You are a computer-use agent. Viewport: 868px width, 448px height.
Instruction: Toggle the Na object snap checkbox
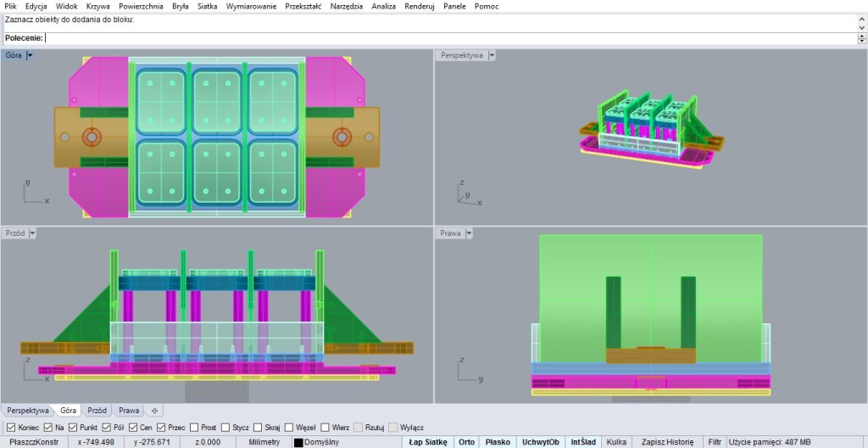click(47, 428)
